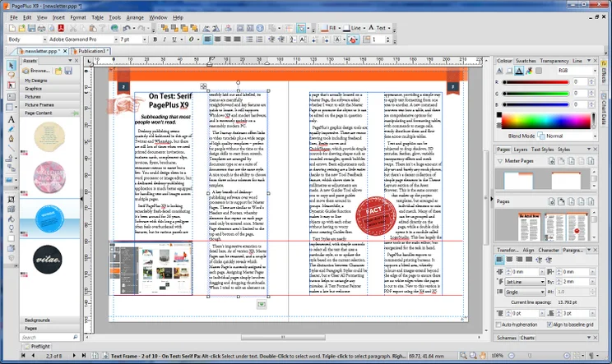Open the Backgrounds asset category
The height and width of the screenshot is (364, 612).
coord(49,320)
